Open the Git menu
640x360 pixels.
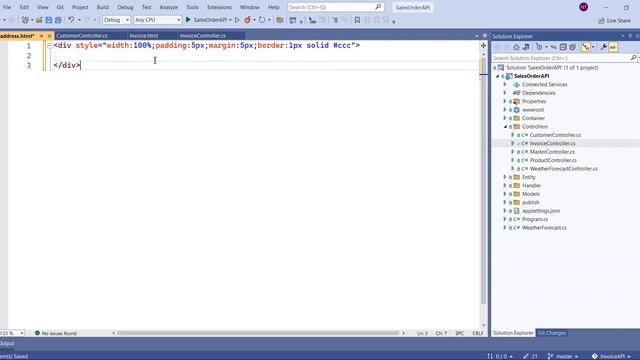click(x=60, y=7)
